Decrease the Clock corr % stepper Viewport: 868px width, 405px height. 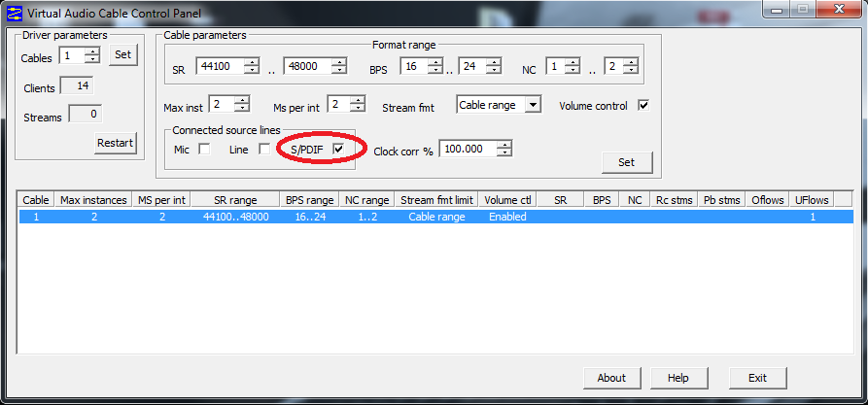click(504, 152)
